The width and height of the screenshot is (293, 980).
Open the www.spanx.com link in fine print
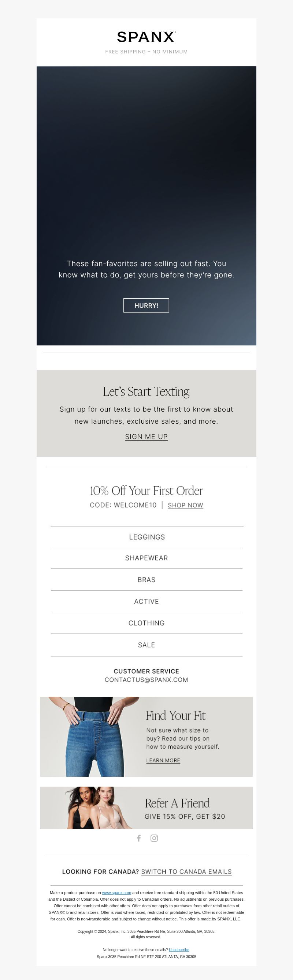coord(116,893)
